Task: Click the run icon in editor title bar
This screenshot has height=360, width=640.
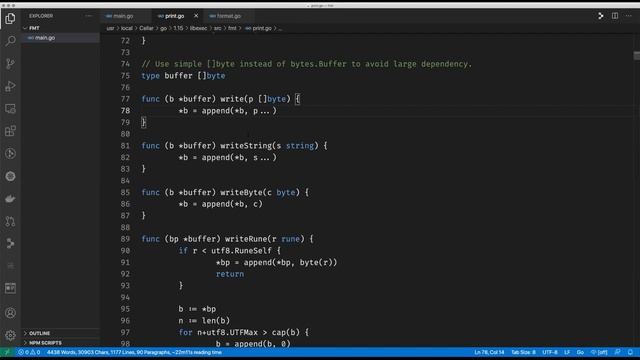Action: pyautogui.click(x=601, y=16)
